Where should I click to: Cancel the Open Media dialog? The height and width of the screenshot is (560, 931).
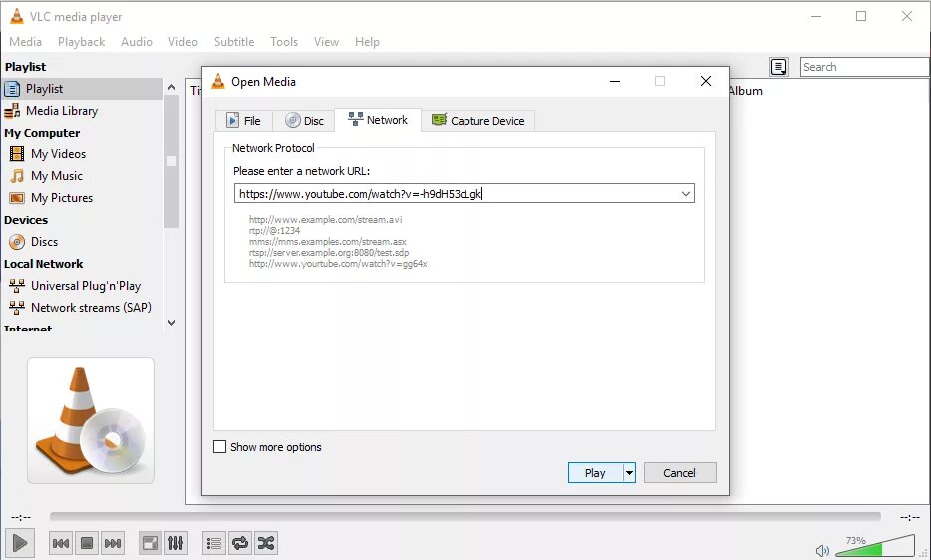pos(680,473)
